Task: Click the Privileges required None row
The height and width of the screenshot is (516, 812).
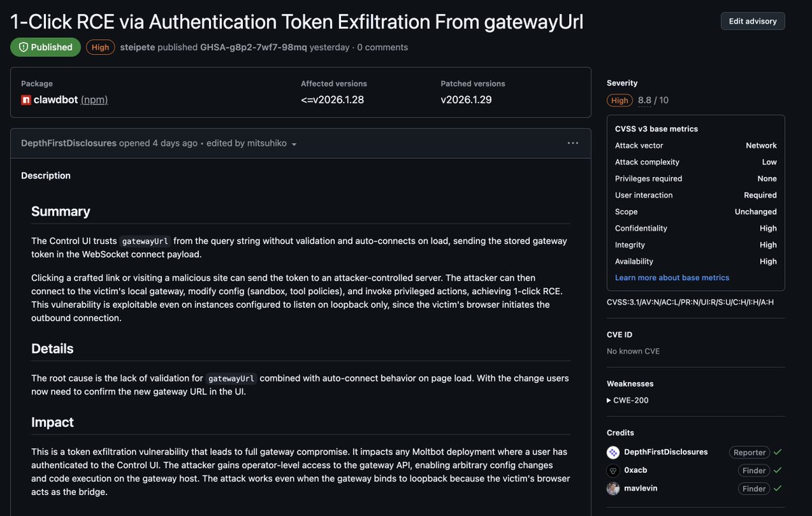Action: [x=696, y=179]
